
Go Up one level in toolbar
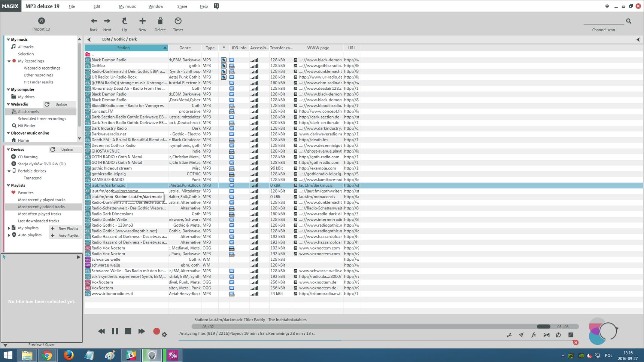[124, 21]
